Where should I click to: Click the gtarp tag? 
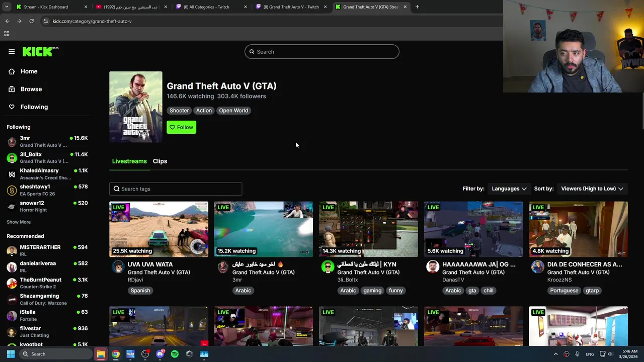pos(592,291)
